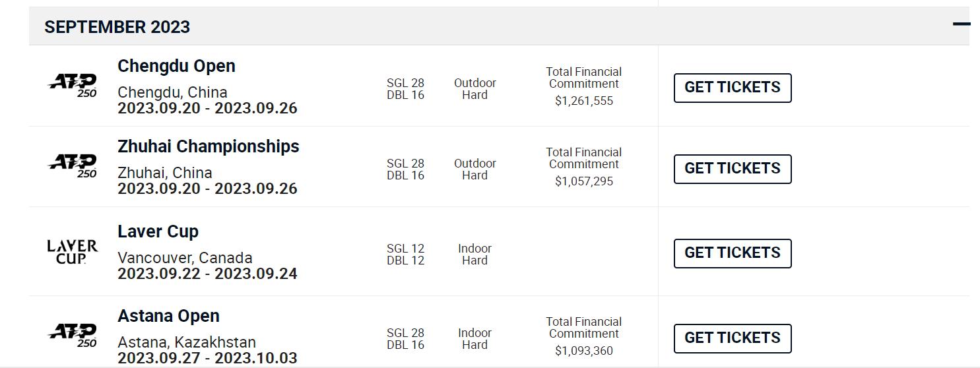The width and height of the screenshot is (980, 368).
Task: Get tickets for the Laver Cup
Action: point(732,253)
